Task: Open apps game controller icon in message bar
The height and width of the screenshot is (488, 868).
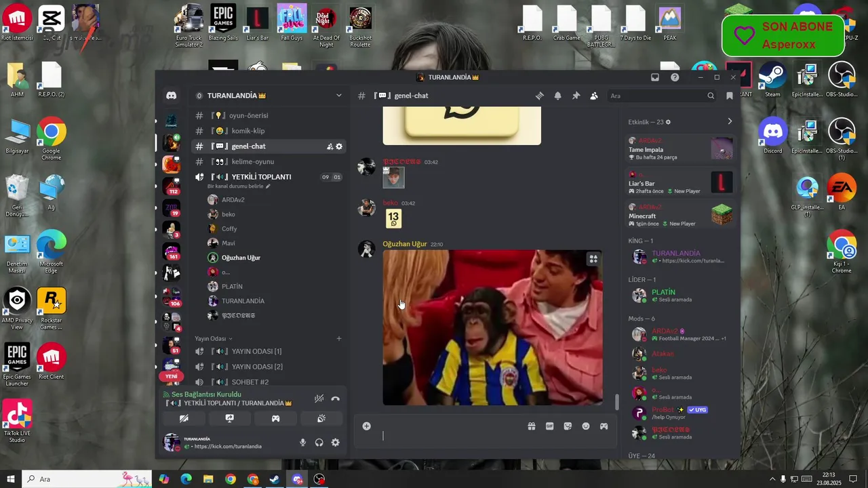Action: pos(604,426)
